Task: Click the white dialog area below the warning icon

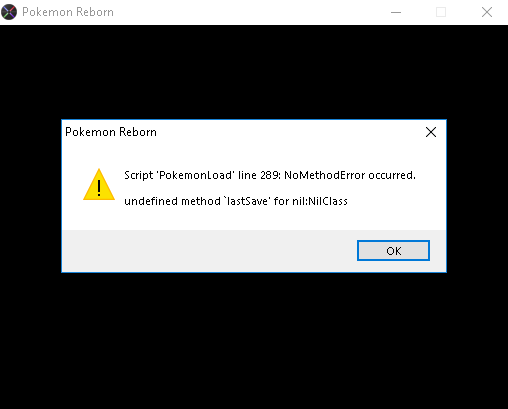Action: 99,215
